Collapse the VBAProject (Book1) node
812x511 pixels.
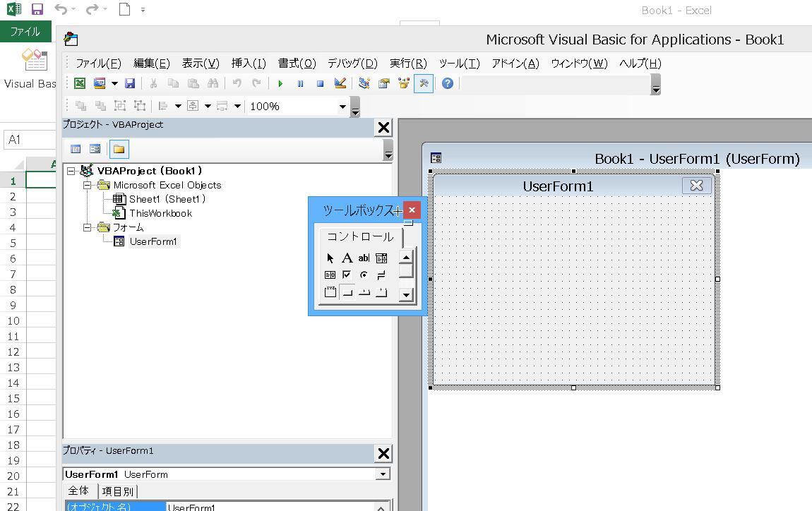point(71,171)
